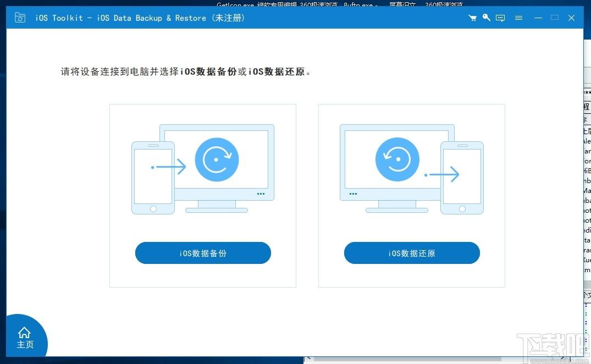This screenshot has width=591, height=364.
Task: Click the arrow from phone to monitor
Action: coord(170,167)
